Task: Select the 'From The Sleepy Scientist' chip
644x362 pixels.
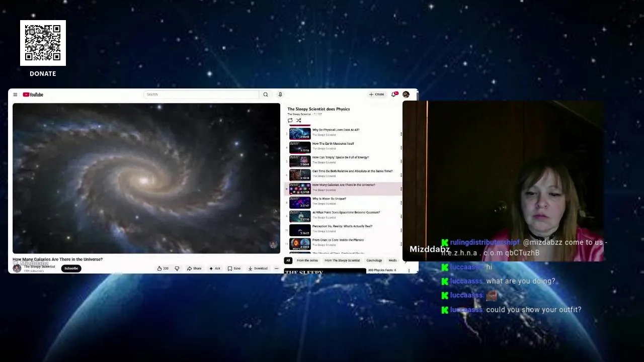Action: coord(342,260)
